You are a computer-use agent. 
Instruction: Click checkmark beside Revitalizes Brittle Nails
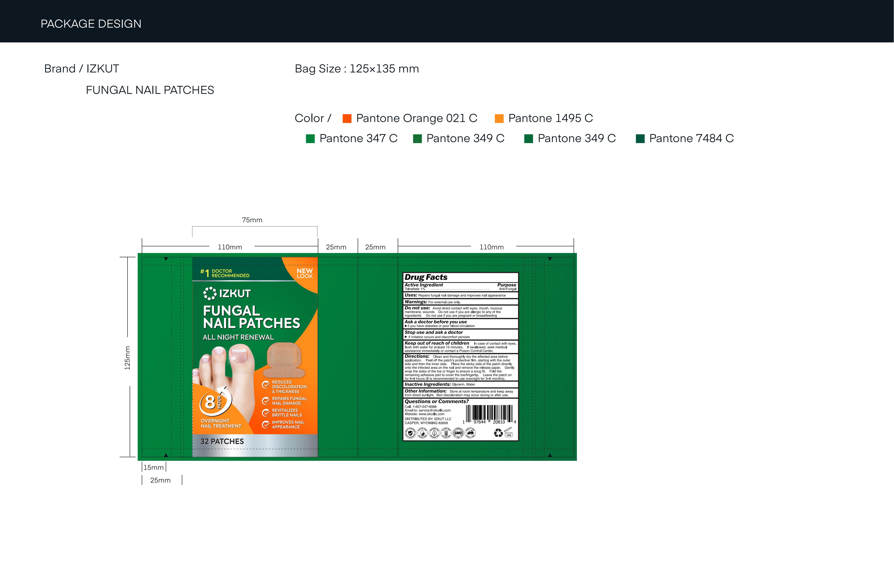pos(266,413)
